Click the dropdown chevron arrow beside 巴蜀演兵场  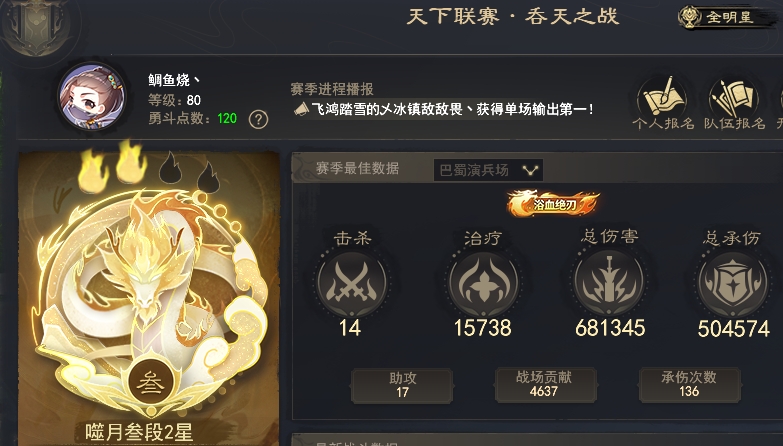530,171
